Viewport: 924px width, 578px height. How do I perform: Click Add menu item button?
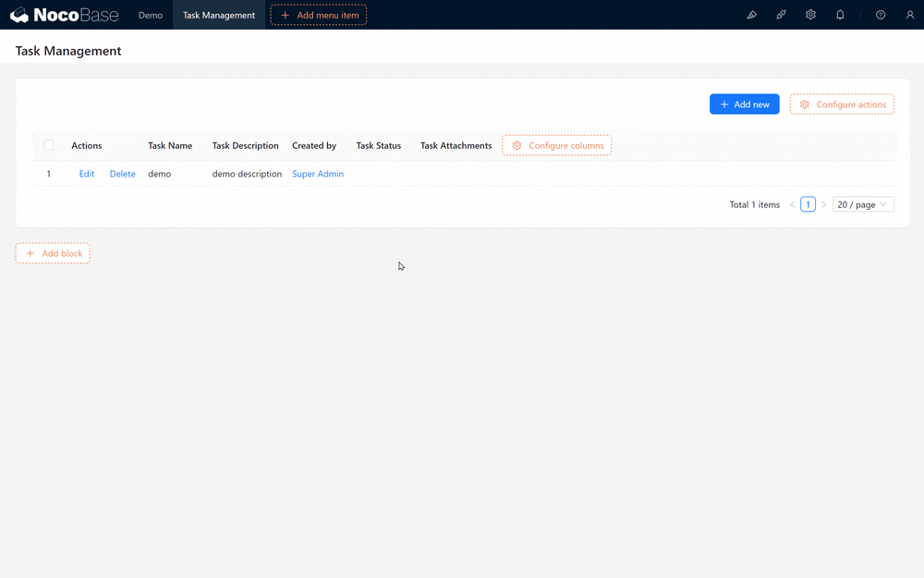318,16
